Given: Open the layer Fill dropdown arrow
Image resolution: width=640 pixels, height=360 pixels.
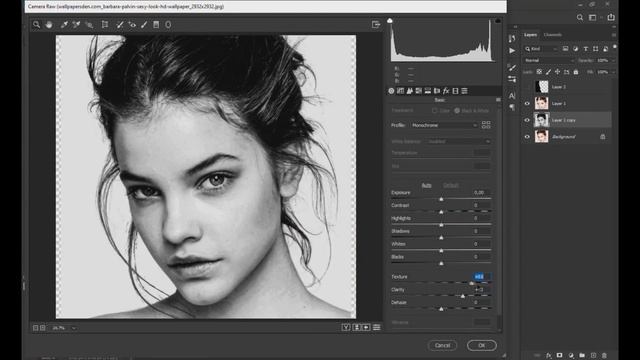Looking at the screenshot, I should coord(613,72).
